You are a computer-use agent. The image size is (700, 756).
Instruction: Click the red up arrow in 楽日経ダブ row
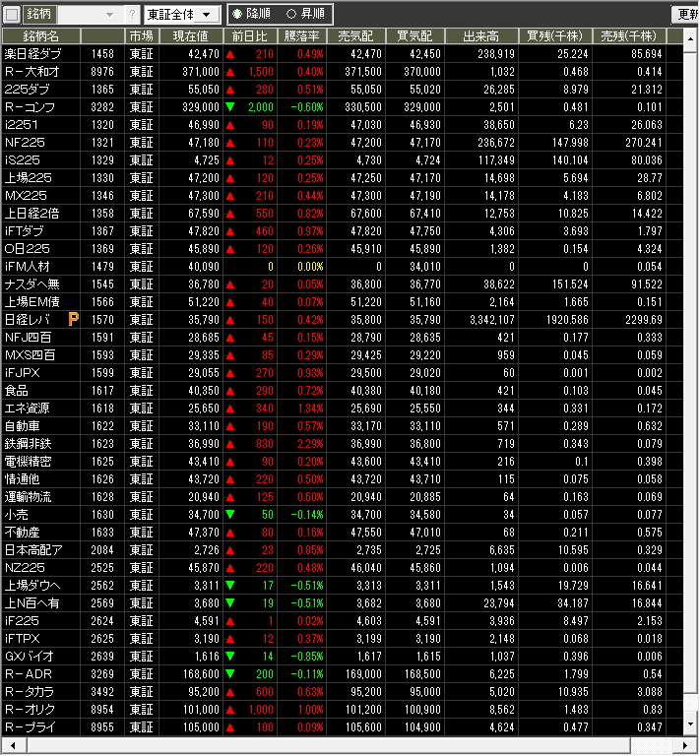coord(230,53)
